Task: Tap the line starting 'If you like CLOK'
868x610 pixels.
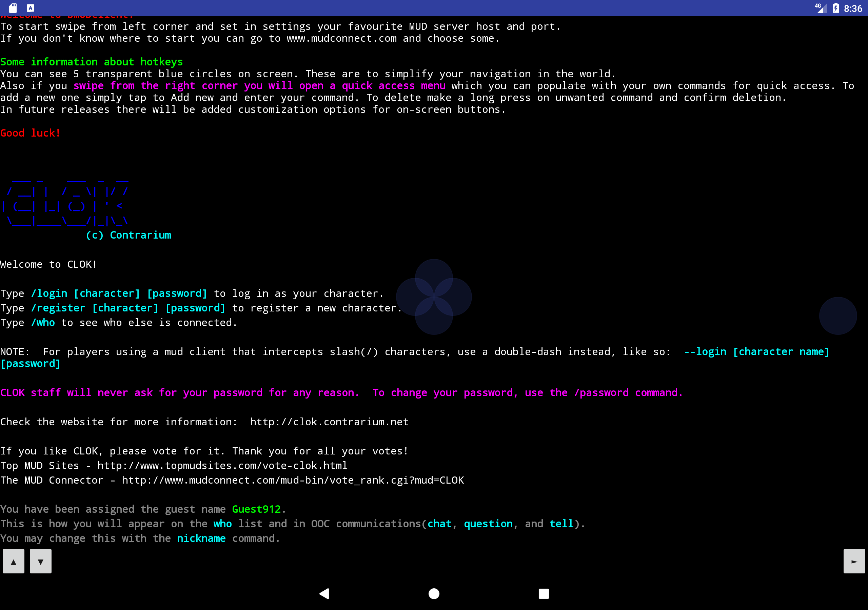Action: click(204, 451)
